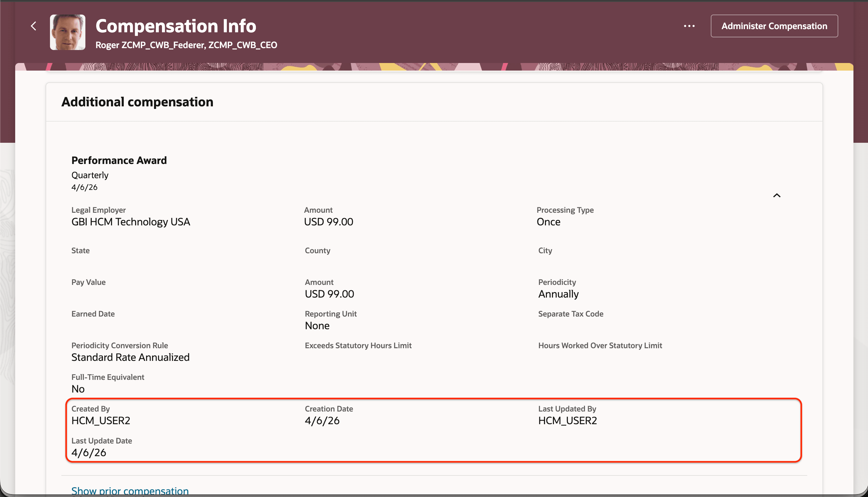Viewport: 868px width, 497px height.
Task: Click the HCM_USER2 value under Created By
Action: tap(101, 420)
